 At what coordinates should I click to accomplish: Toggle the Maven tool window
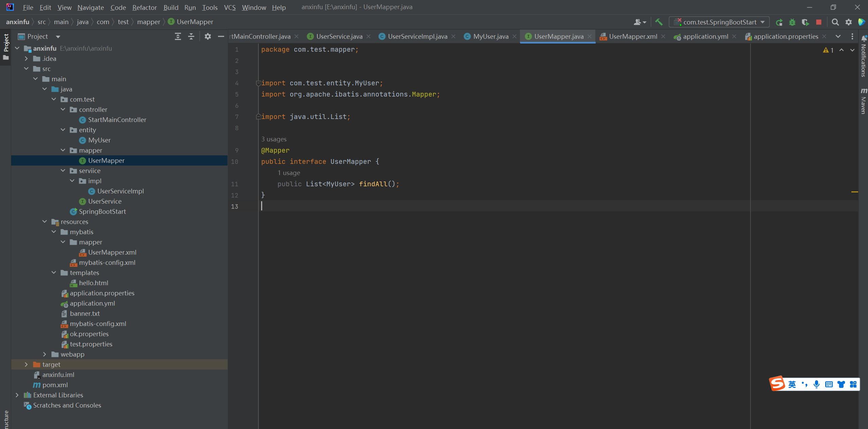click(864, 100)
